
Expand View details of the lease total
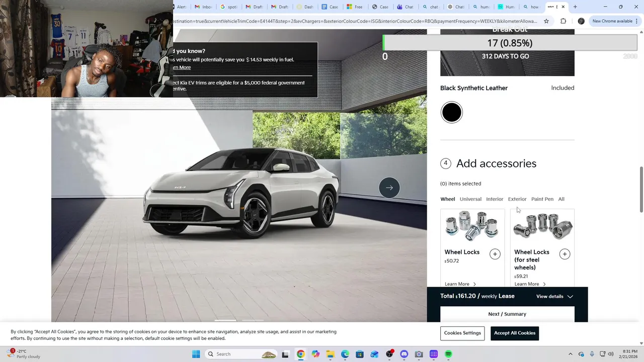tap(554, 297)
